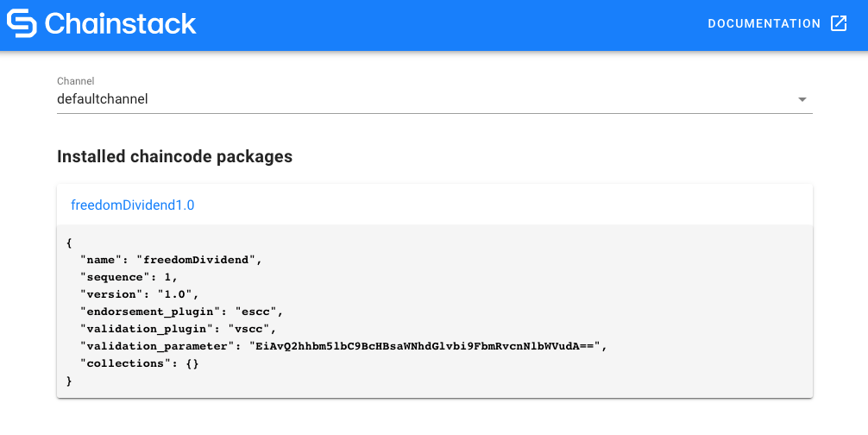Click the Chainstack wordmark text
The image size is (868, 435).
coord(120,23)
